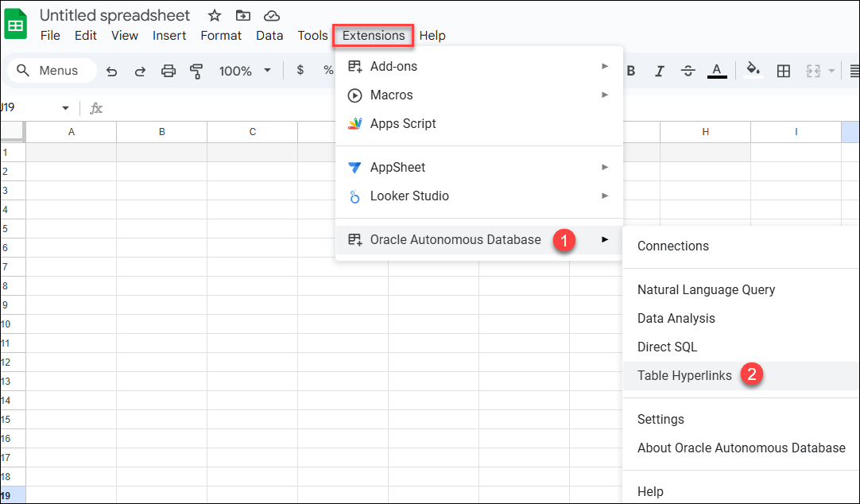Viewport: 860px width, 504px height.
Task: Open the Name box dropdown arrow
Action: coord(65,107)
